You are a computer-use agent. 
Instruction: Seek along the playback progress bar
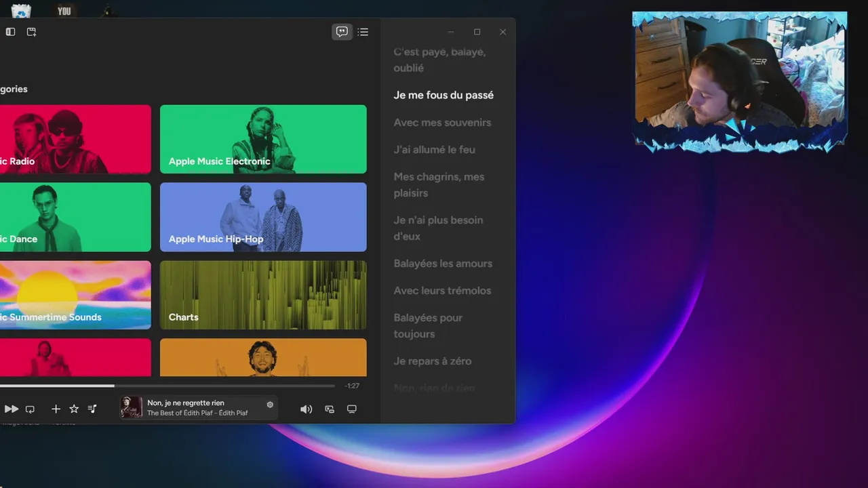[167, 386]
